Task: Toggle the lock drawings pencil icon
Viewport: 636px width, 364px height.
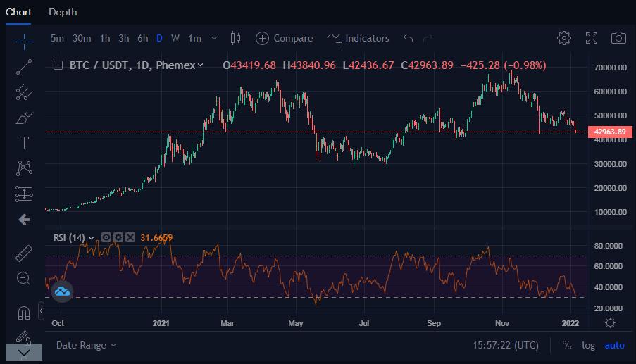Action: (23, 337)
